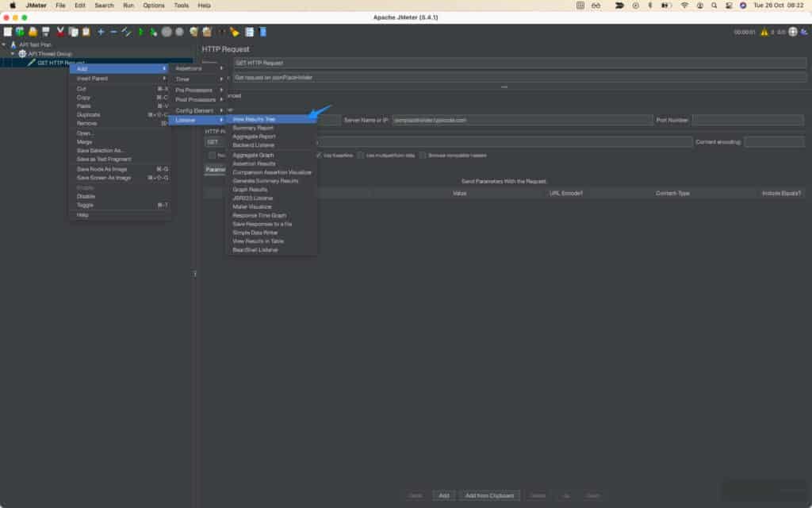Click Start no pauses toolbar icon
Screen dimensions: 812x508
(154, 32)
